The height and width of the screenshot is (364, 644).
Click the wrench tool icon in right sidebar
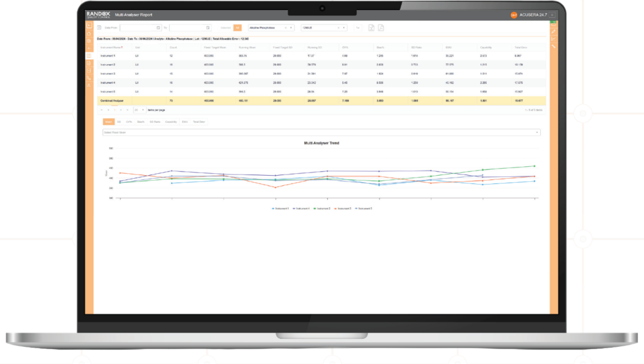click(553, 47)
